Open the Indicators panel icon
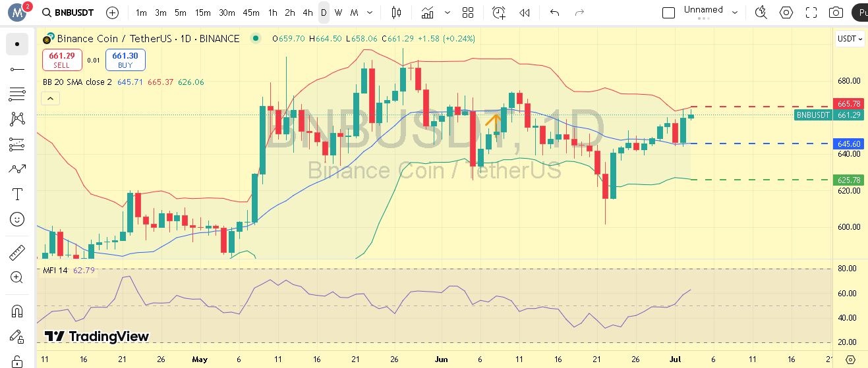 [428, 13]
